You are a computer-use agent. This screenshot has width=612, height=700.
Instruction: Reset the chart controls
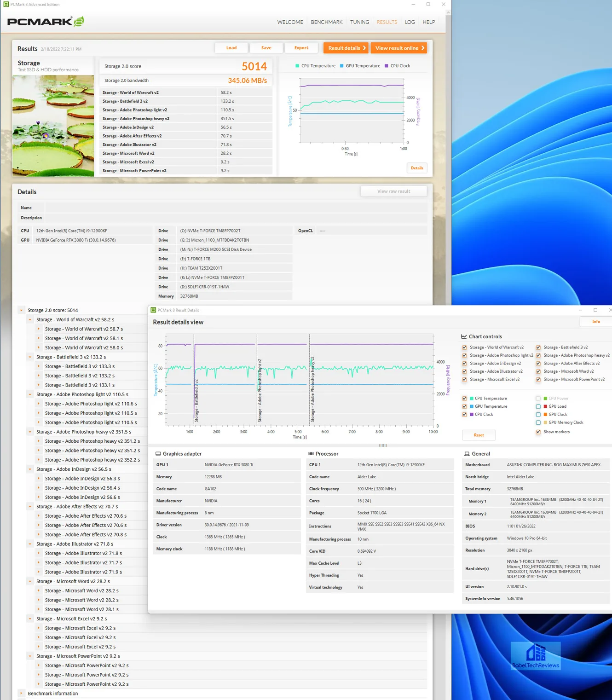[x=479, y=435]
